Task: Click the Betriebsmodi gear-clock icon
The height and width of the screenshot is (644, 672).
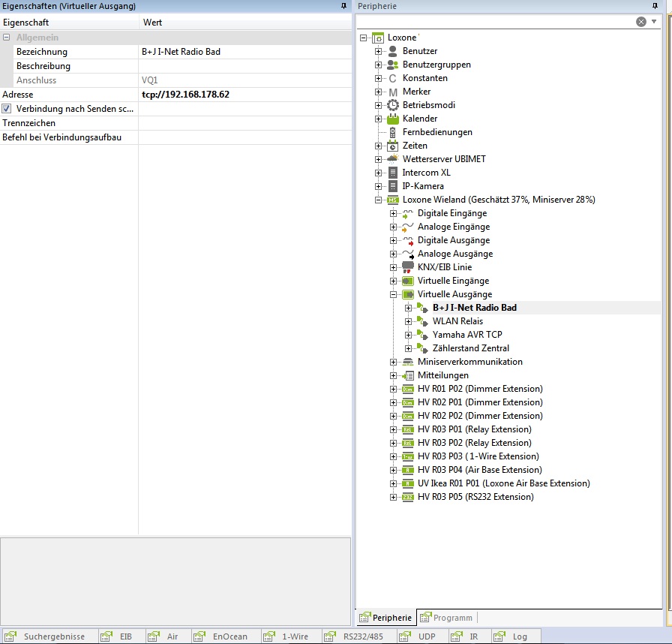Action: click(393, 105)
